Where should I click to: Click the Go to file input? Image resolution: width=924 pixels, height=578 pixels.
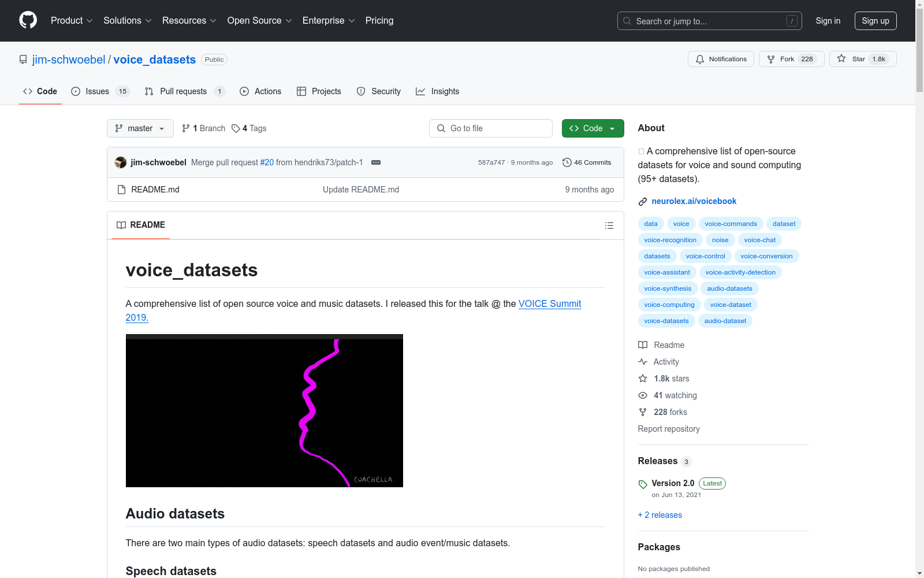[491, 128]
